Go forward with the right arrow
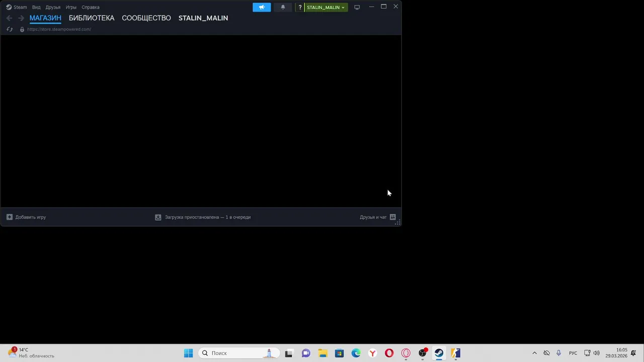644x362 pixels. coord(21,18)
